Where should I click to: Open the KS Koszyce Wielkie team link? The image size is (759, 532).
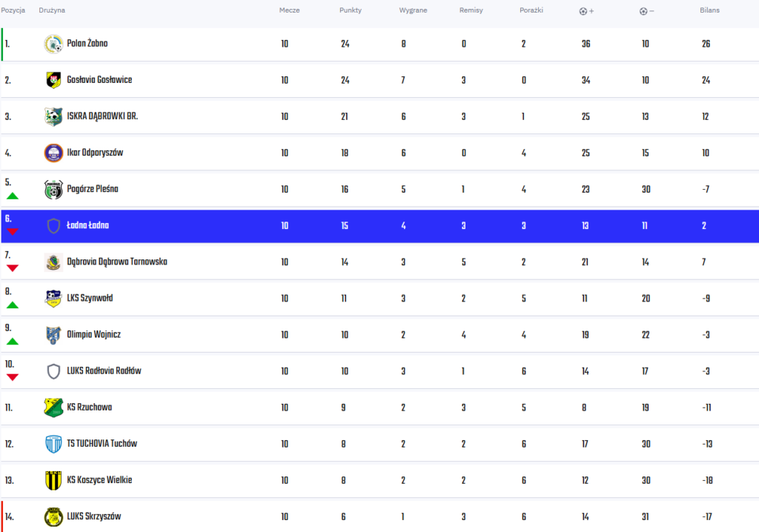(x=99, y=480)
